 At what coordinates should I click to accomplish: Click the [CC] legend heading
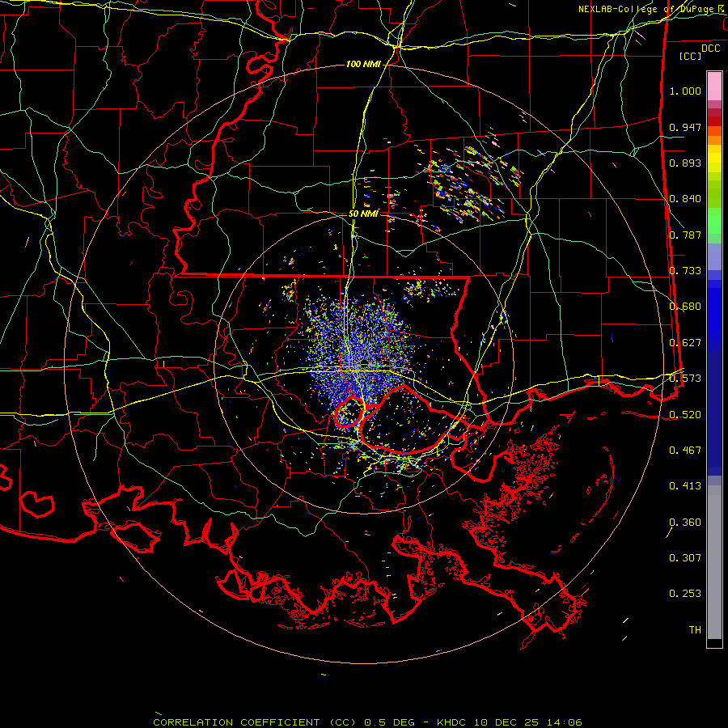[x=691, y=56]
